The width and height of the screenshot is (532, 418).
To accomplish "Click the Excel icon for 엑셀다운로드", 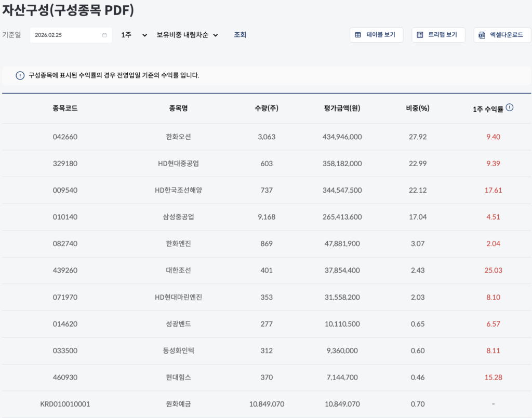I will [x=482, y=35].
